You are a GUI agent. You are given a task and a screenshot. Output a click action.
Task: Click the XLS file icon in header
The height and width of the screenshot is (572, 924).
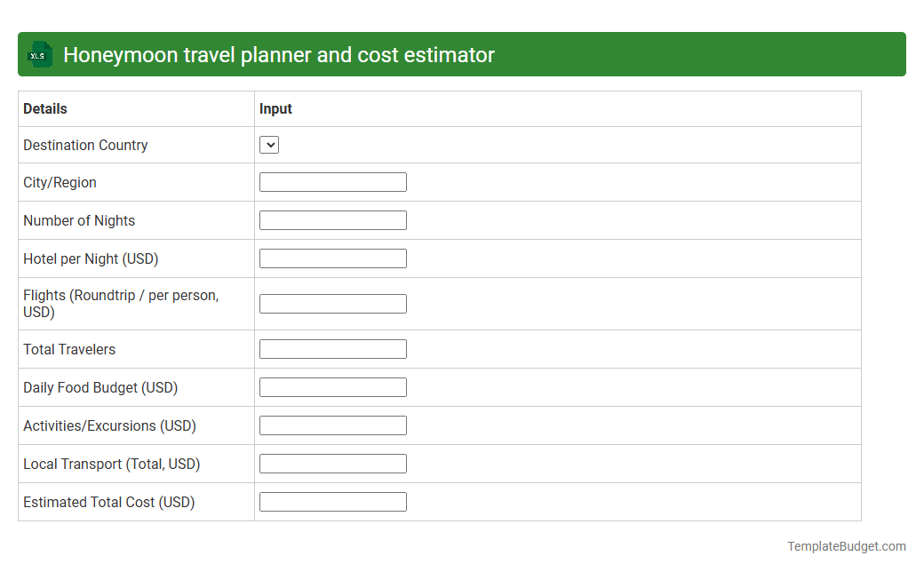pos(39,54)
